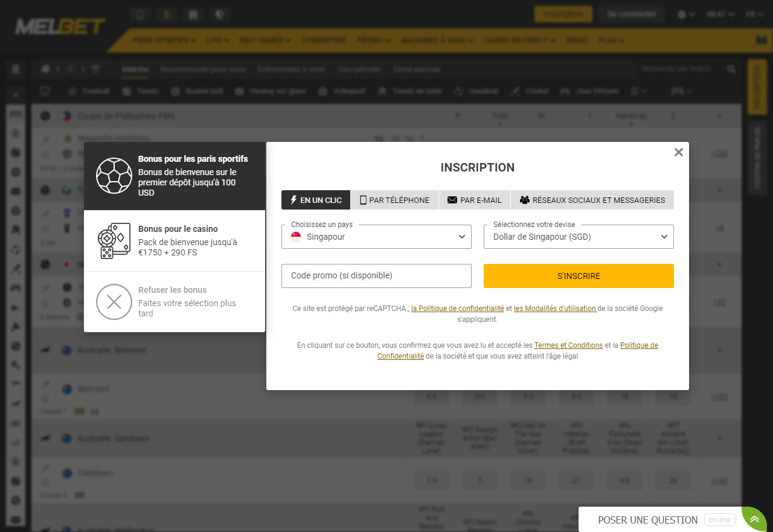The image size is (773, 532).
Task: Open the currency dropdown Dollar de Singapour
Action: coord(579,237)
